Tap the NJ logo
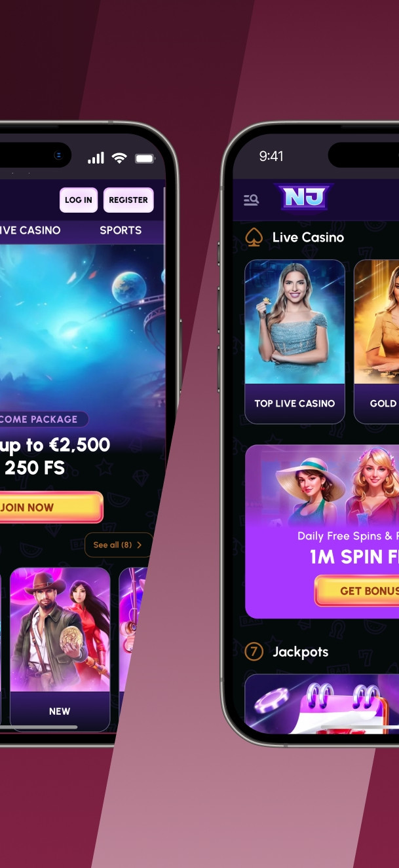 (303, 197)
